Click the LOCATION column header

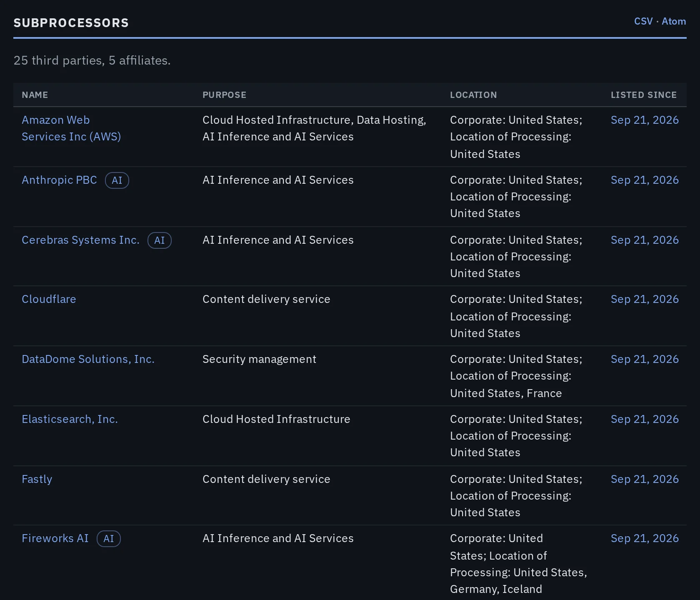click(x=473, y=95)
